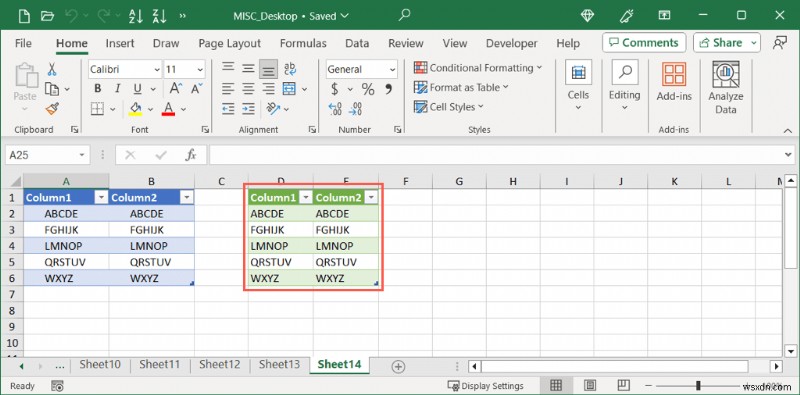This screenshot has height=395, width=800.
Task: Expand Format as Table menu
Action: 461,87
